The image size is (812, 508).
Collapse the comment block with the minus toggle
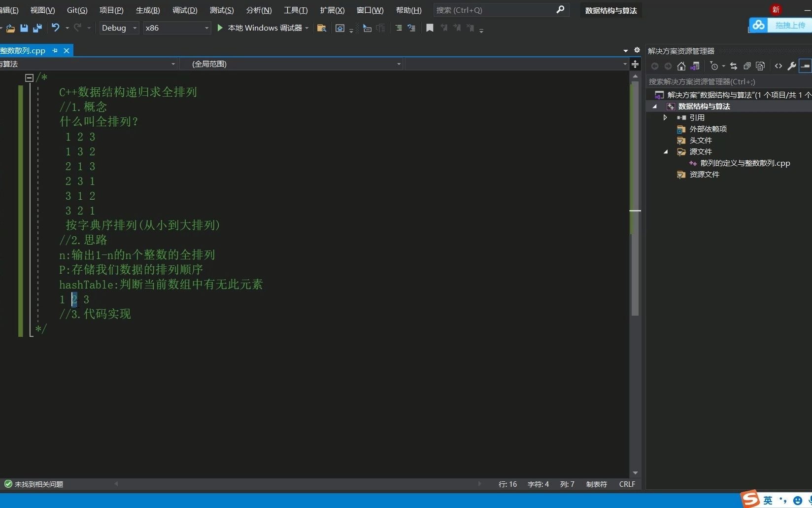pos(29,77)
